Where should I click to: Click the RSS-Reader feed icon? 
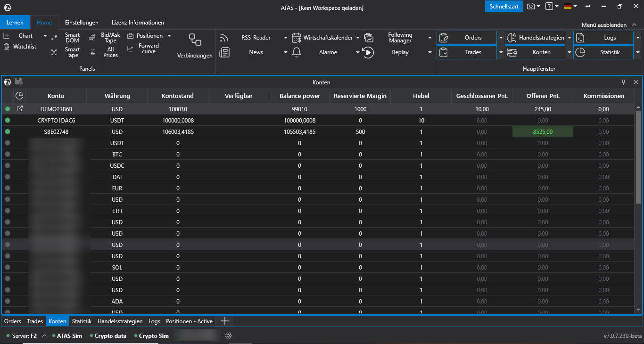tap(224, 38)
